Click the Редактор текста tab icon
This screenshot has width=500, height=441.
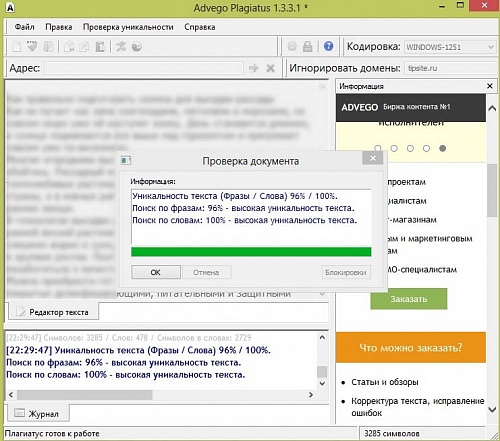(21, 312)
